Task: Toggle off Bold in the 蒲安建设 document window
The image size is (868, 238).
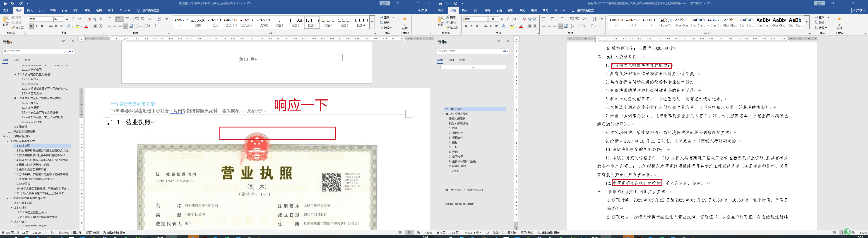Action: click(x=31, y=26)
